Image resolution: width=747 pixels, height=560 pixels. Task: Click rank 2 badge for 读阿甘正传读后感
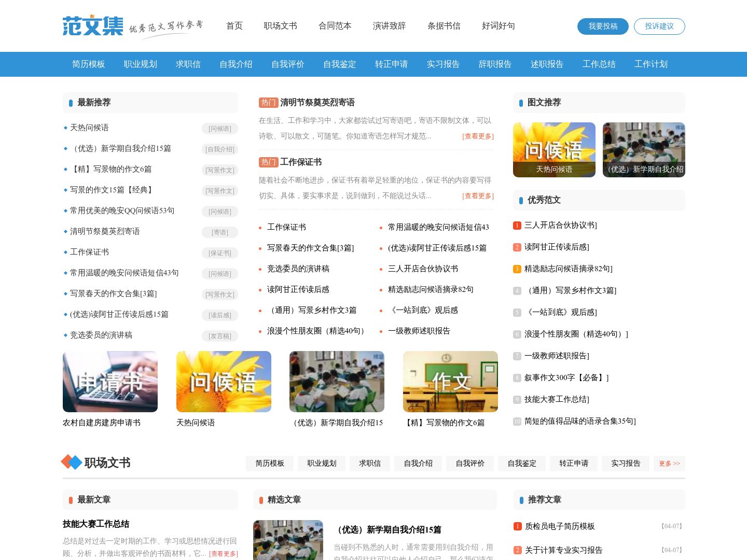pos(517,247)
